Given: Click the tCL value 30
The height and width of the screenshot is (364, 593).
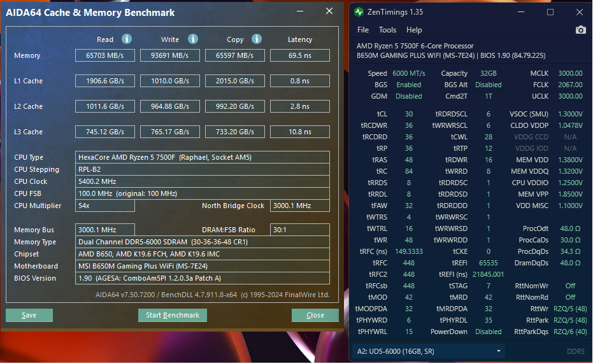Looking at the screenshot, I should pyautogui.click(x=409, y=114).
